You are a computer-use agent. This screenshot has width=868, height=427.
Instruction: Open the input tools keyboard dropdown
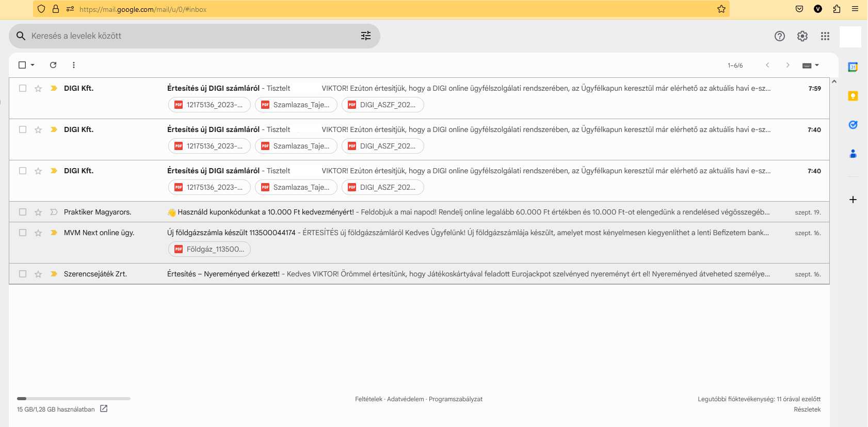[x=811, y=65]
